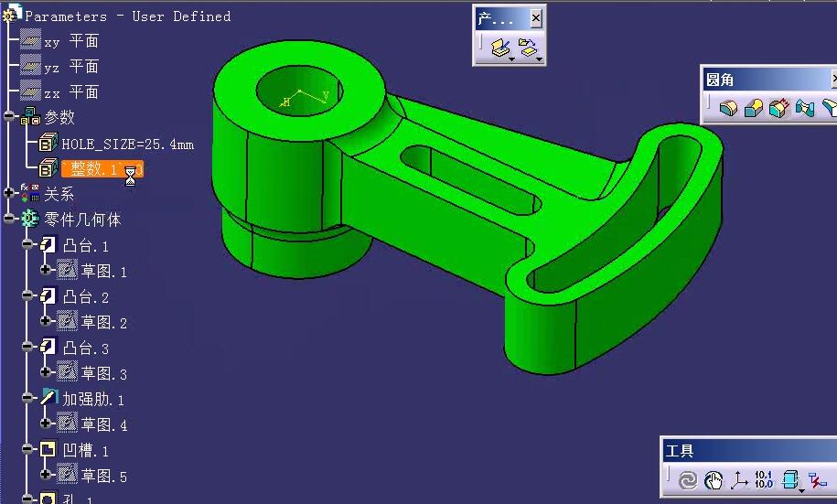Toggle the Mean Dimensions 10.1/10.0 icon
The image size is (837, 504).
[764, 479]
